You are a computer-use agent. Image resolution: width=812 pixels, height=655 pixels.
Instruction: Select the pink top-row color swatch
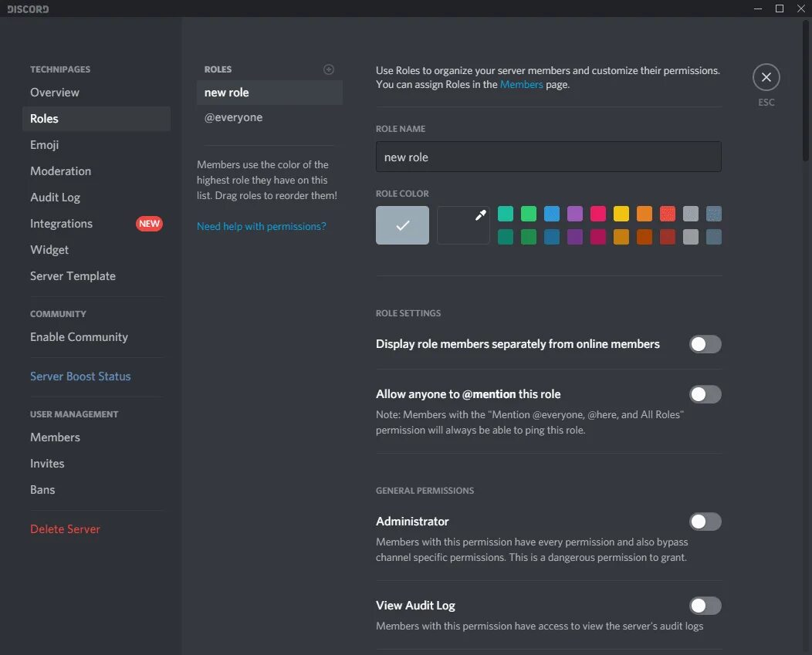[x=598, y=214]
